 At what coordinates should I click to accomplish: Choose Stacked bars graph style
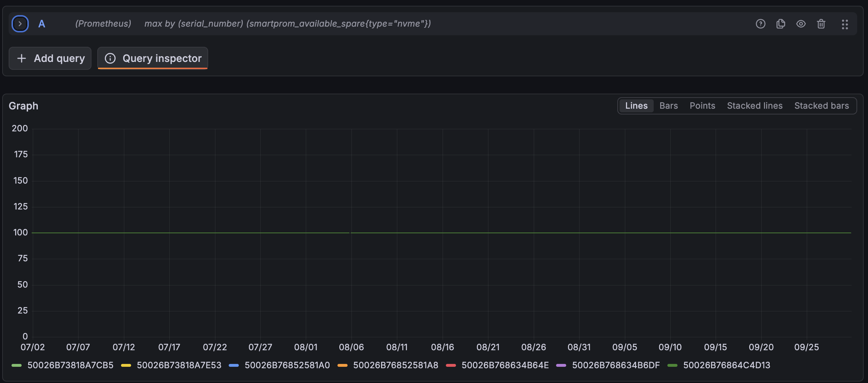pos(822,106)
